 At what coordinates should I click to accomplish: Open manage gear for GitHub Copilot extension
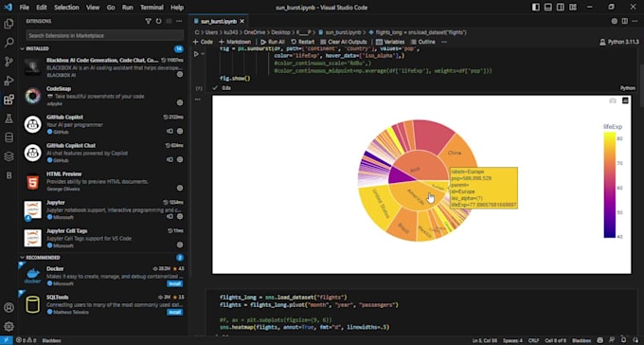click(180, 131)
